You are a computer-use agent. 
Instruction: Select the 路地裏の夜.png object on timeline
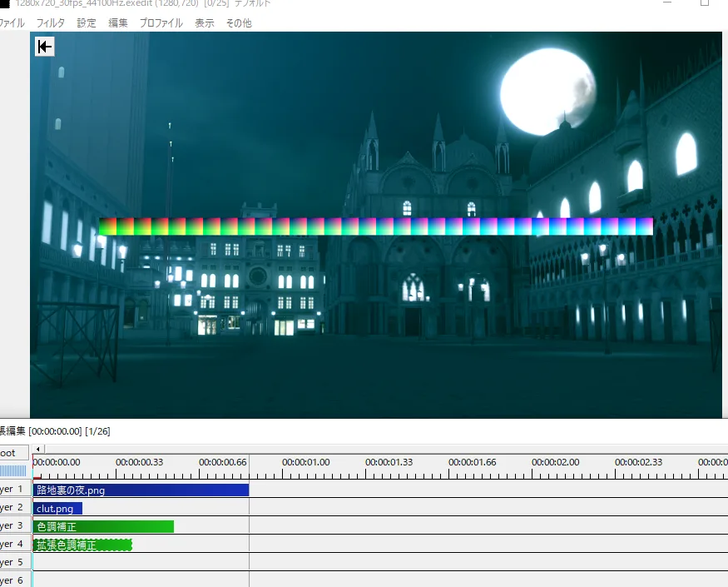pos(140,490)
